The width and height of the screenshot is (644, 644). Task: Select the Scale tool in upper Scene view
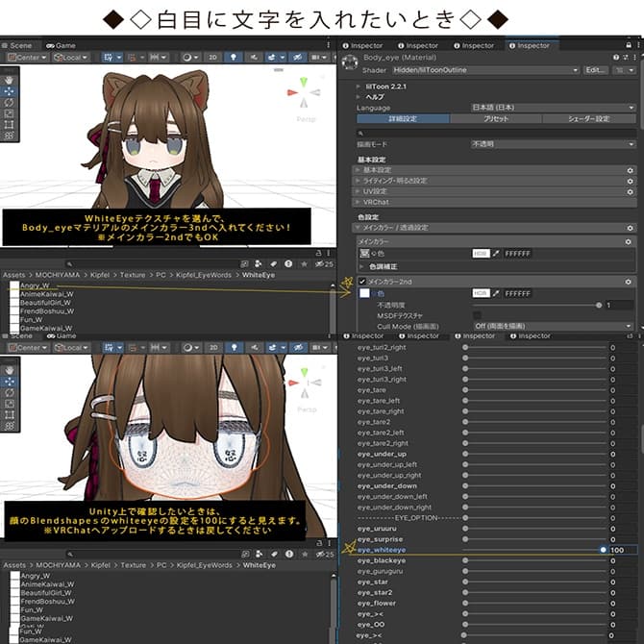pos(9,113)
